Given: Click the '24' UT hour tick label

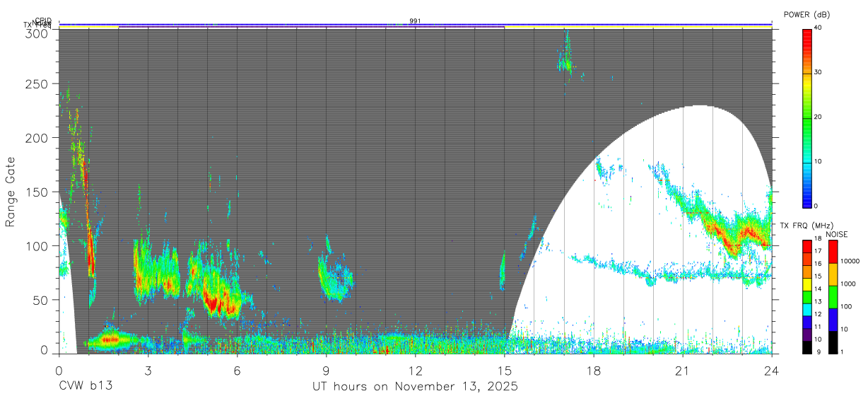Looking at the screenshot, I should click(771, 371).
